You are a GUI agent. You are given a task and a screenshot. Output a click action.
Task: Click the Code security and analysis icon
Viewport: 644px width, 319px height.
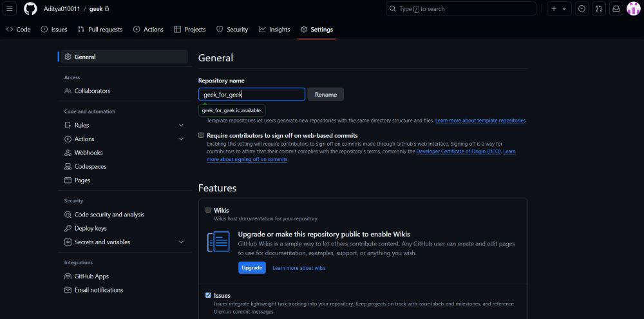(x=68, y=215)
